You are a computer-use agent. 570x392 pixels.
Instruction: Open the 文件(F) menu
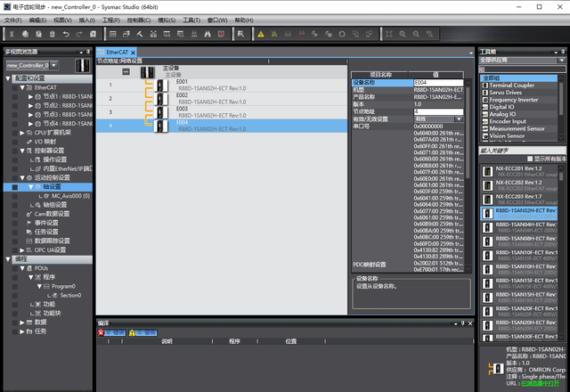(x=13, y=20)
